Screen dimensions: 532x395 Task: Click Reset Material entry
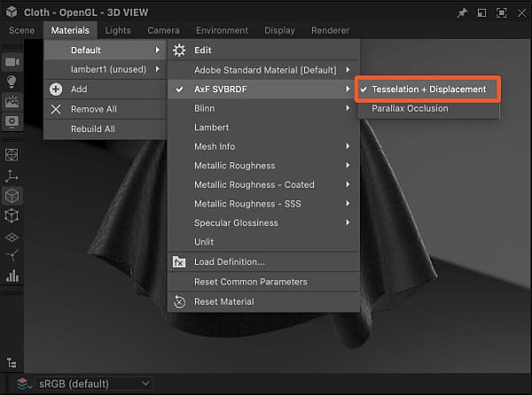pos(263,302)
